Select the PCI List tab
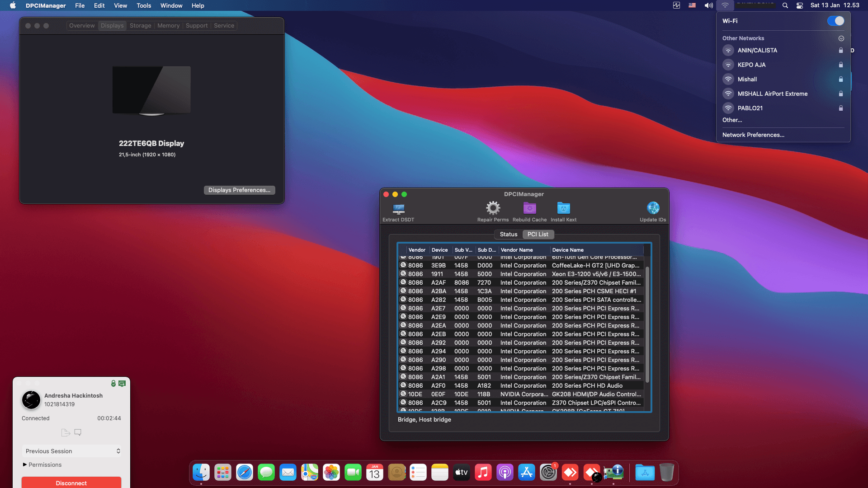The width and height of the screenshot is (868, 488). (538, 234)
